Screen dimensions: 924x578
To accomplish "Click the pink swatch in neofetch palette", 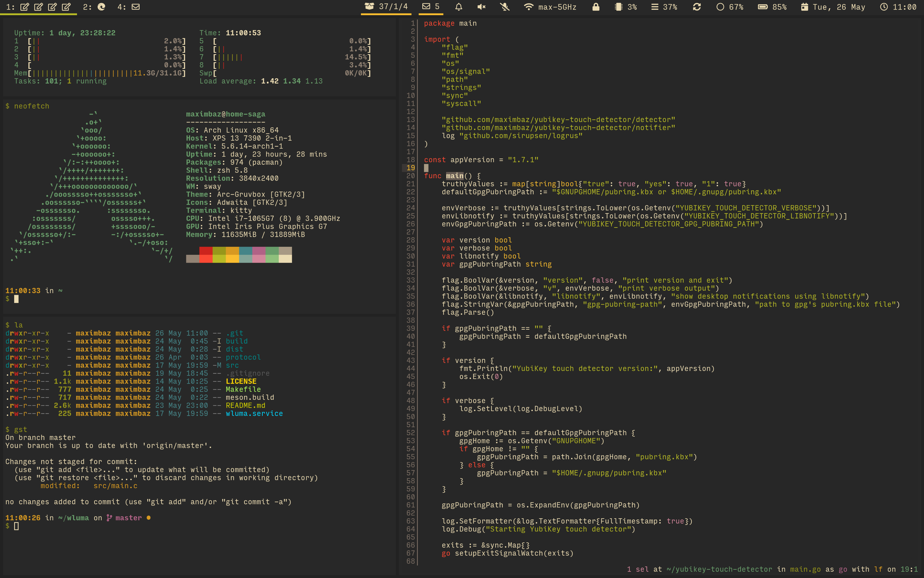I will 259,259.
